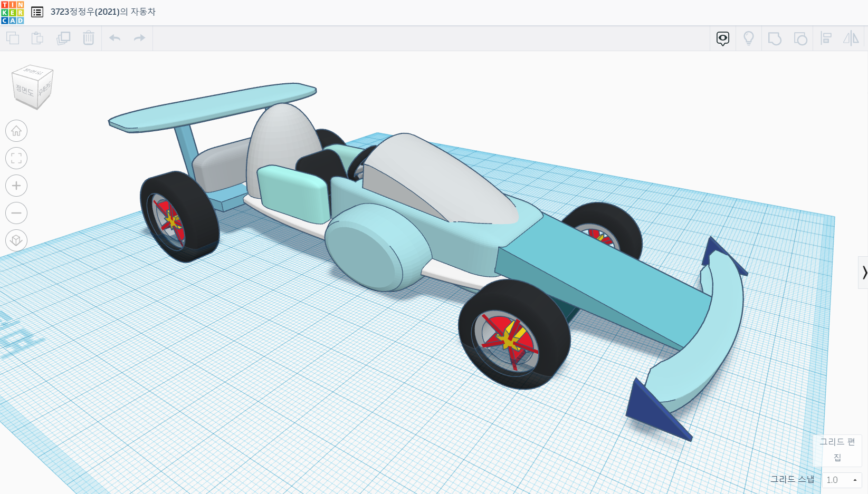Expand the collapsed shapes panel arrow
Screen dimensions: 868x494
click(864, 273)
